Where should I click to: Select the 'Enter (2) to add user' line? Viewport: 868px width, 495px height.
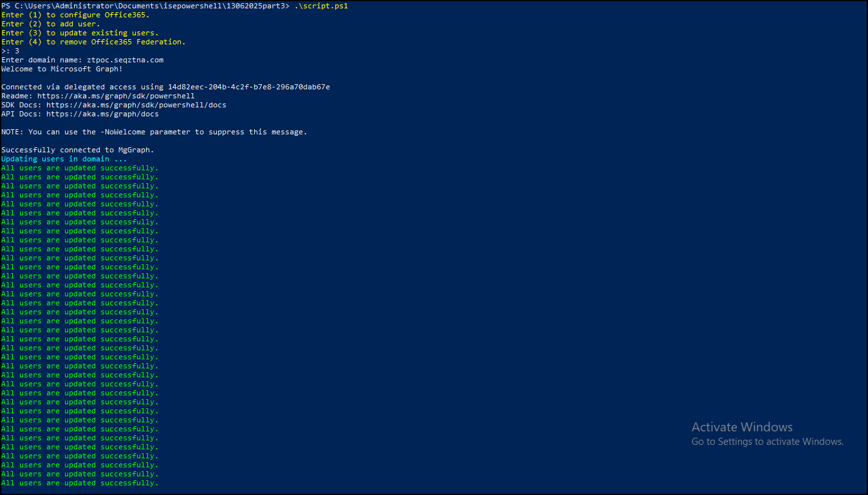[51, 24]
